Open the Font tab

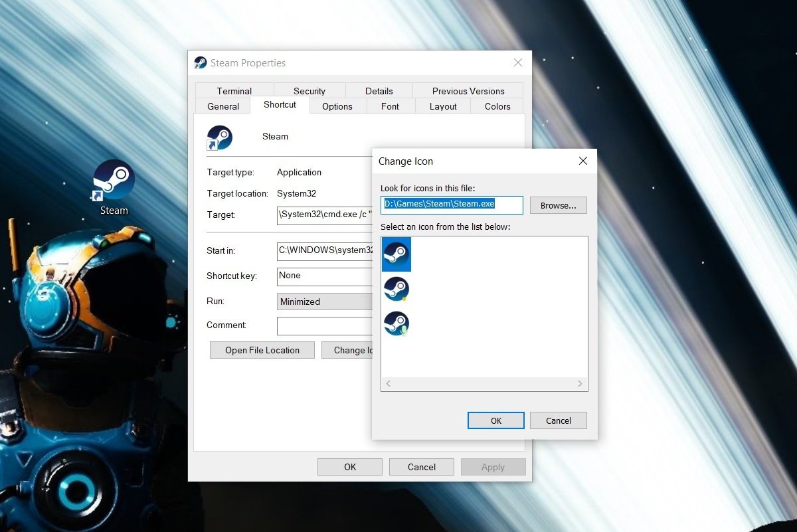[x=391, y=106]
